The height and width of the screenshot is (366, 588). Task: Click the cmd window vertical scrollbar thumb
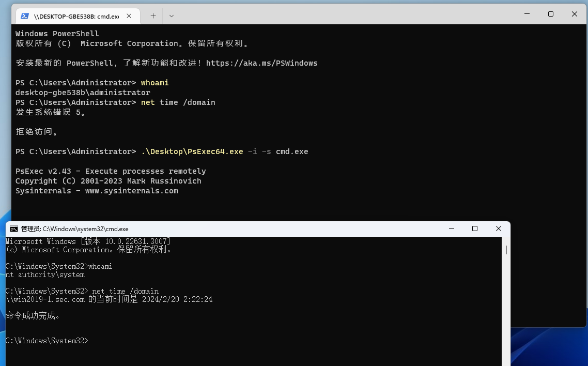point(506,250)
